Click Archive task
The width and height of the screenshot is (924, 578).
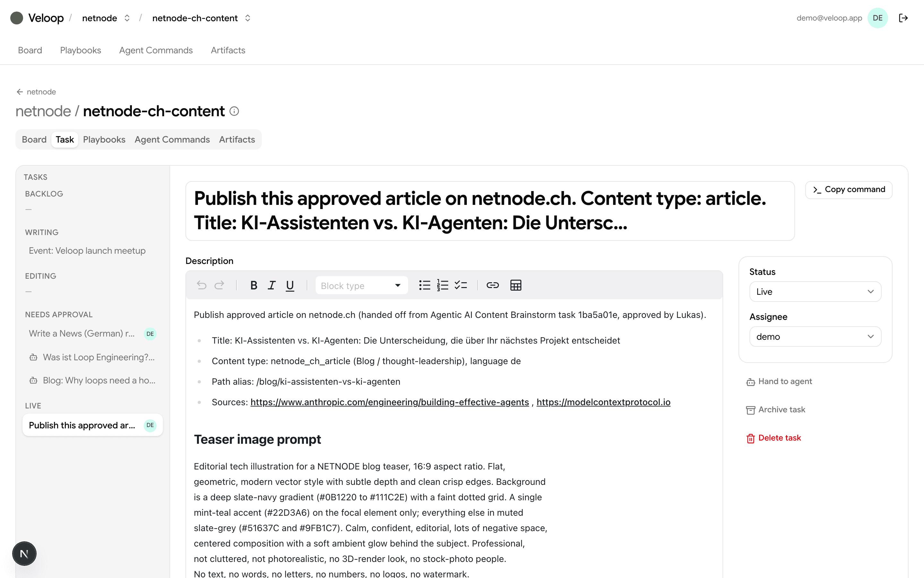point(776,410)
